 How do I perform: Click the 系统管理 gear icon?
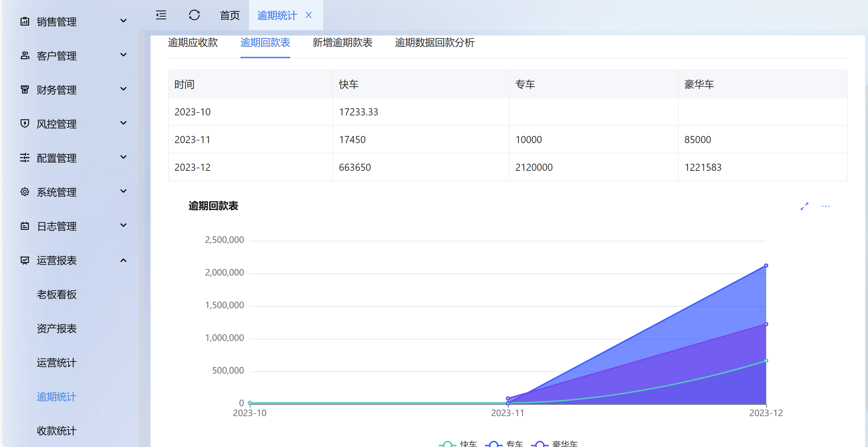25,192
